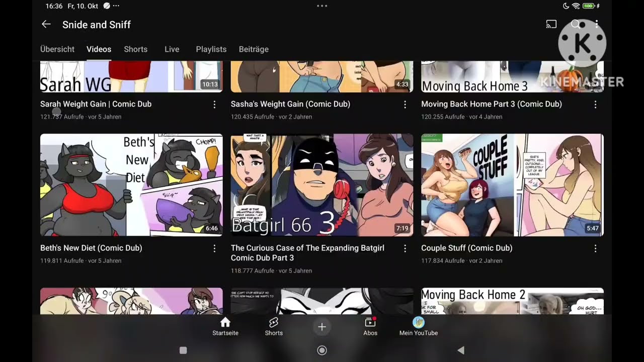The width and height of the screenshot is (644, 362).
Task: Tap the 7:19 duration badge
Action: 403,228
